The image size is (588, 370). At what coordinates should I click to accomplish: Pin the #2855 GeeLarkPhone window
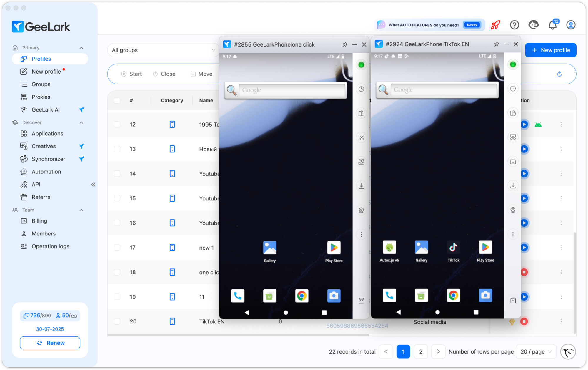[x=345, y=44]
